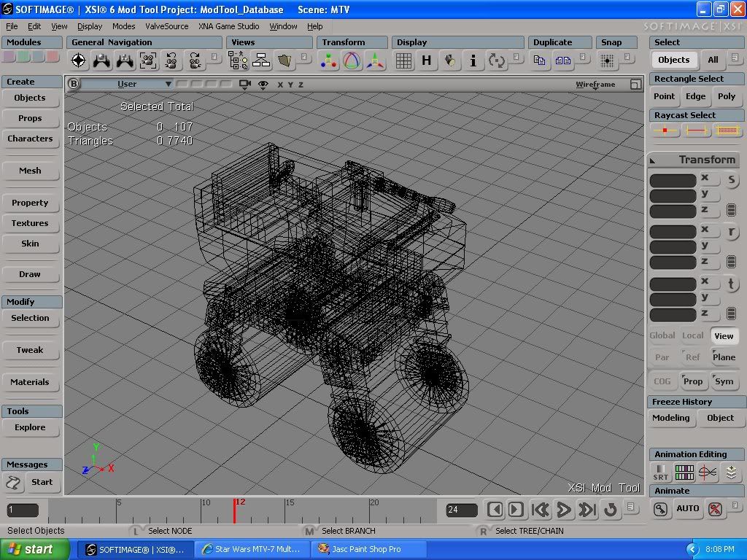Click the three-arrow translate transform icon
Image resolution: width=747 pixels, height=560 pixels.
pyautogui.click(x=375, y=61)
